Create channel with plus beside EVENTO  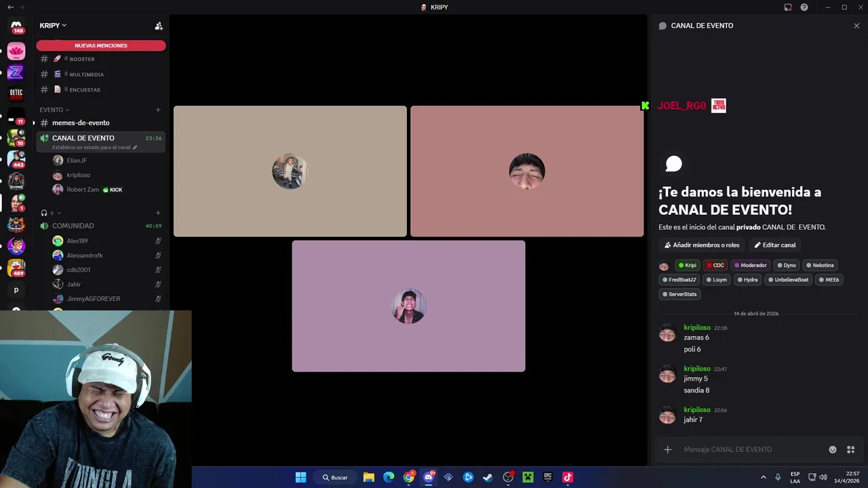click(x=158, y=110)
